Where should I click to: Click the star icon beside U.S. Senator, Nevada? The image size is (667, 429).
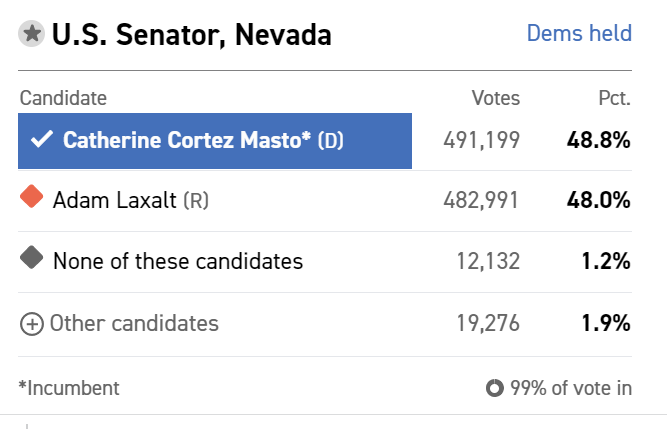tap(31, 34)
